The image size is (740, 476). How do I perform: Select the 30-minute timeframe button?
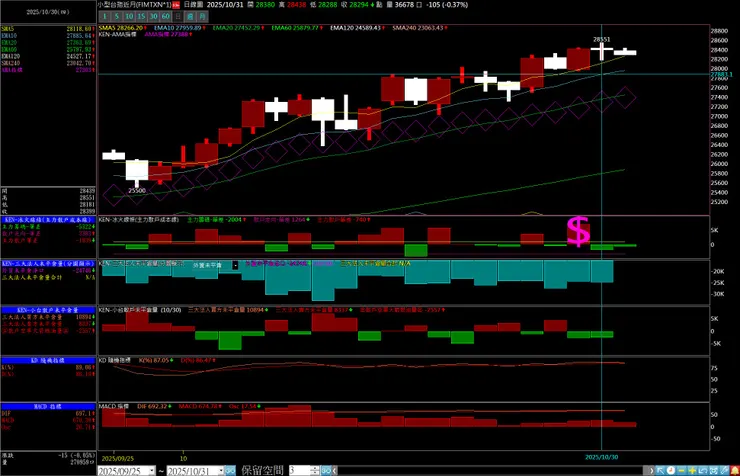[x=153, y=17]
